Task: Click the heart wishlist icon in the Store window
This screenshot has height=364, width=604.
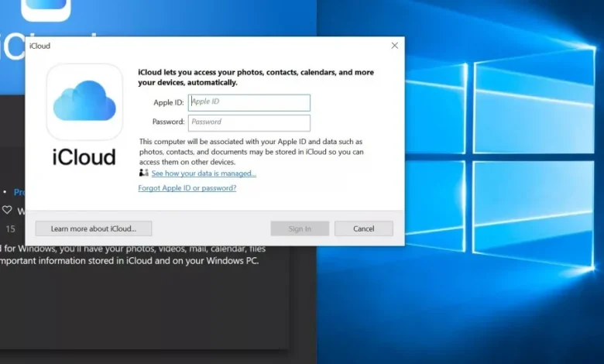Action: click(x=7, y=210)
